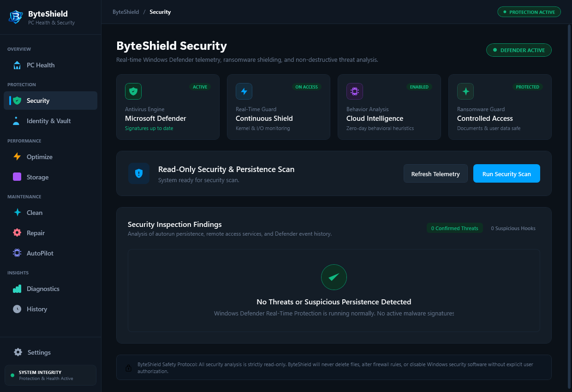Click 'Read-Only Security & Persistence Scan' title
Image resolution: width=572 pixels, height=392 pixels.
tap(226, 169)
